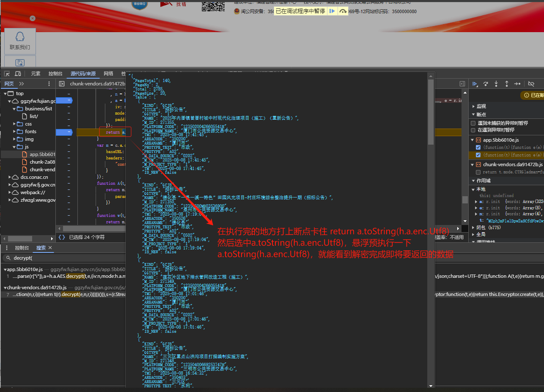
Task: Select the dcs.conac.cn domain
Action: [34, 177]
